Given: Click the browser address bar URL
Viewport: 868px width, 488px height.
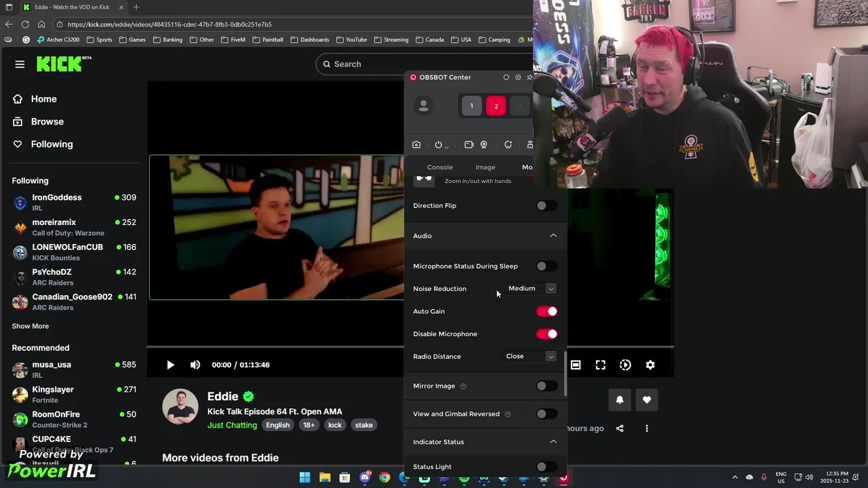Looking at the screenshot, I should pos(170,24).
